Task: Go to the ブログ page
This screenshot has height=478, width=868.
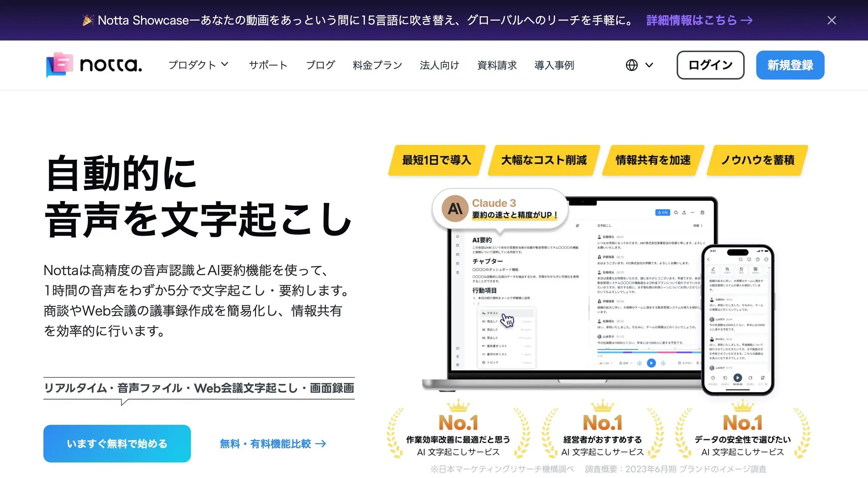Action: [320, 65]
